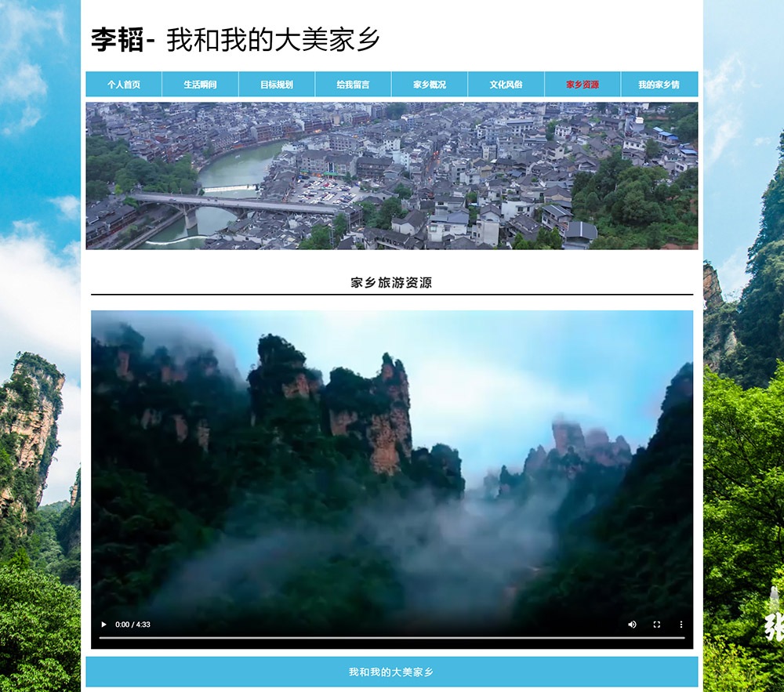Screen dimensions: 784x692
Task: Go to the 生活瞬间 page
Action: [200, 85]
